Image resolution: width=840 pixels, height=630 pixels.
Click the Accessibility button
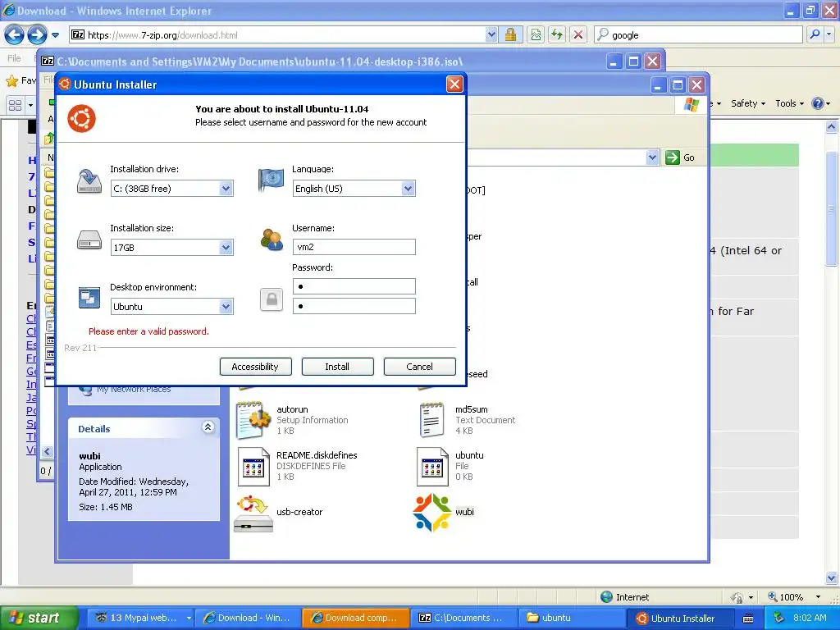click(x=256, y=367)
